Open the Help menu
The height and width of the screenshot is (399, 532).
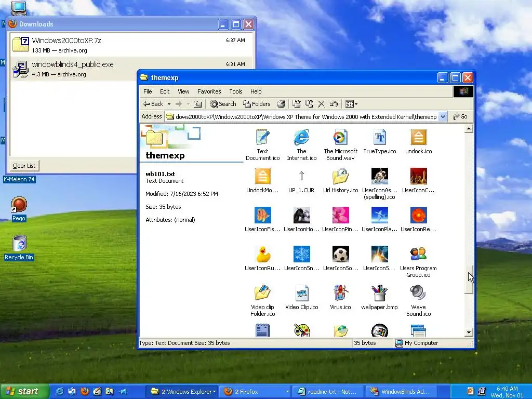pos(256,91)
